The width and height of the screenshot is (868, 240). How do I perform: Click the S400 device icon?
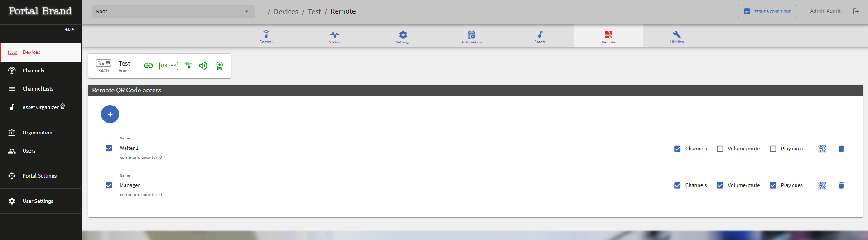click(103, 63)
